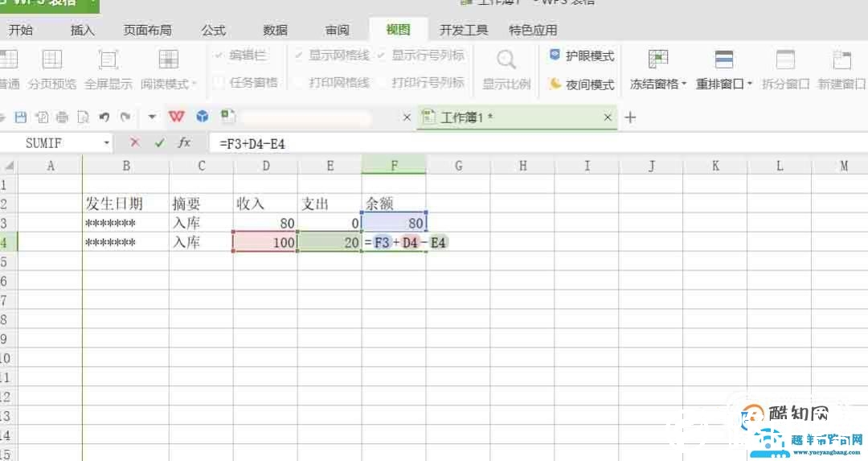Image resolution: width=868 pixels, height=461 pixels.
Task: Click cell C3 containing 入库
Action: click(x=202, y=223)
